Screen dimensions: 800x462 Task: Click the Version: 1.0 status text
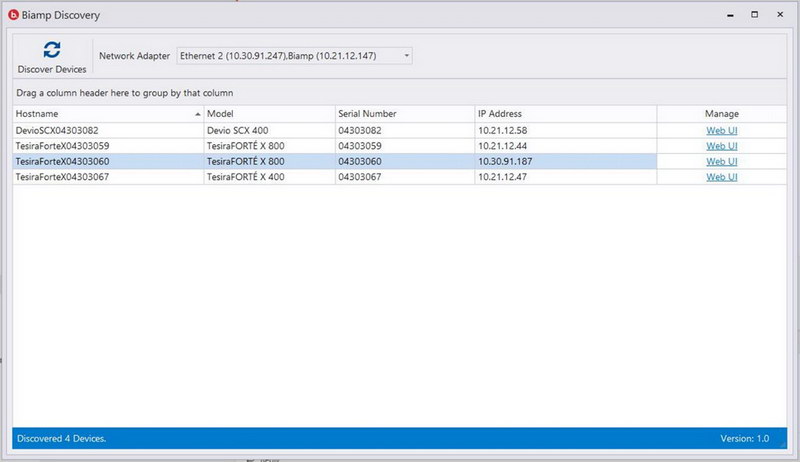[744, 439]
